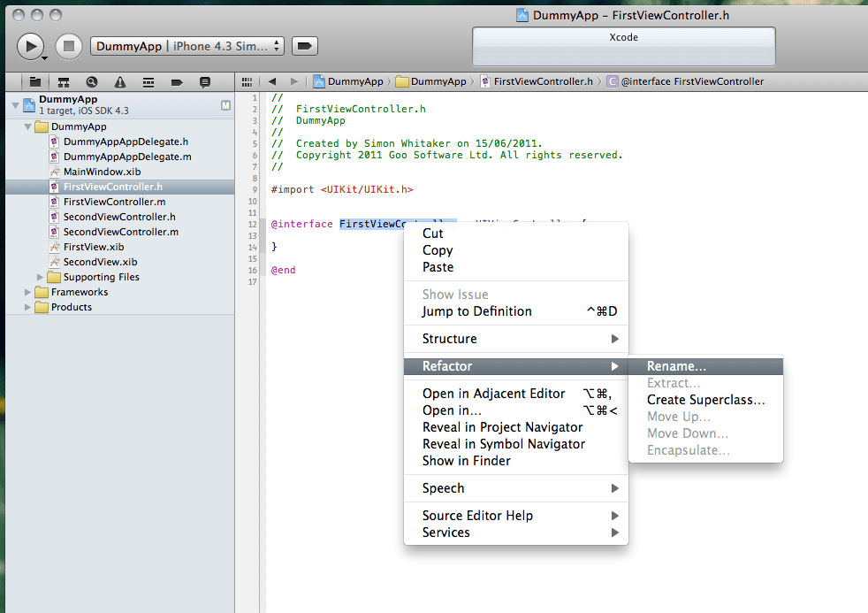Collapse the DummyApp group folder triangle
The image size is (868, 613).
(x=27, y=126)
